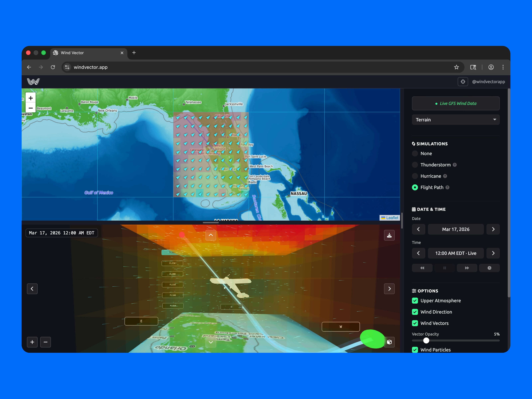532x399 pixels.
Task: Switch to the Wind Vector browser tab
Action: point(88,53)
